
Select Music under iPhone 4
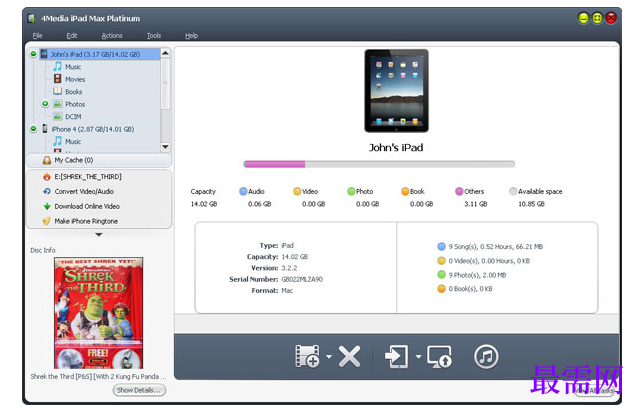[x=73, y=142]
